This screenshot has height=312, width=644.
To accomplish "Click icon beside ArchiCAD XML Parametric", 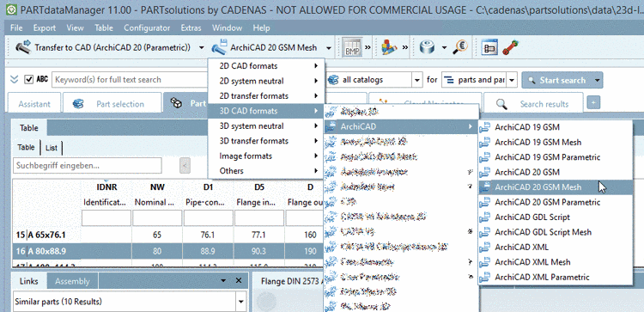I will point(485,277).
